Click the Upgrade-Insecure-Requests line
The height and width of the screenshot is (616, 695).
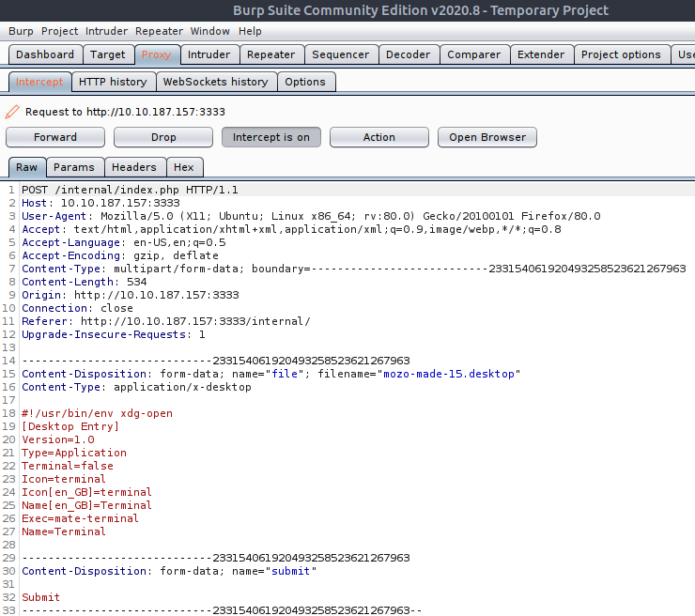click(x=114, y=334)
